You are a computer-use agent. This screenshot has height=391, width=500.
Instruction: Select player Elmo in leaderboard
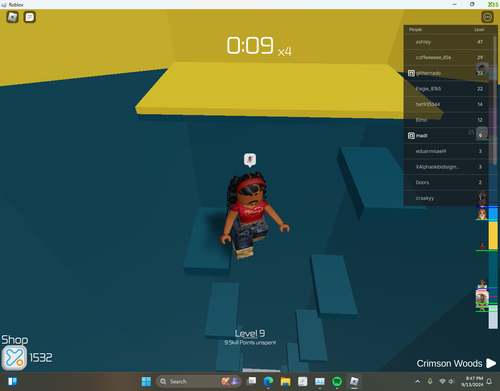pos(446,120)
